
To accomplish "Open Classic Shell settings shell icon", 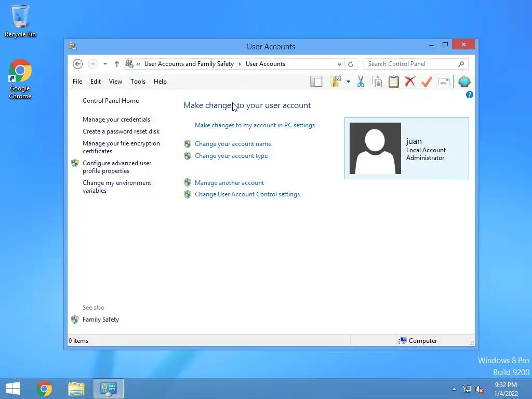I will [x=464, y=82].
